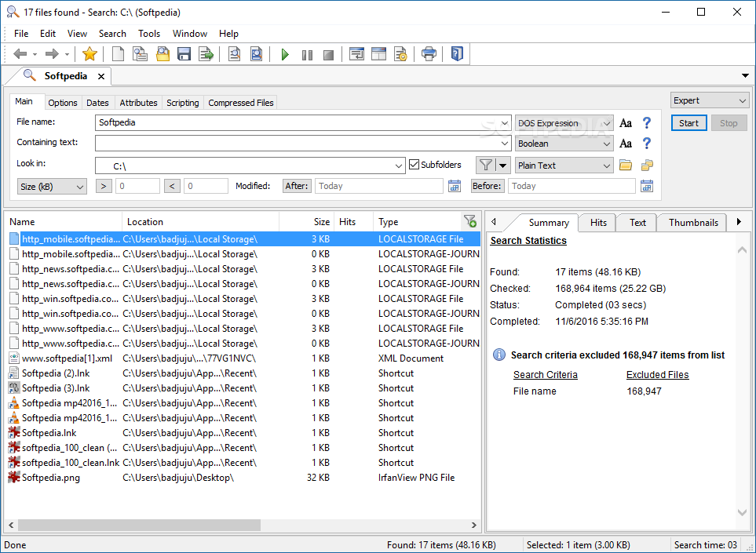Screen dimensions: 756x553
Task: Switch to the Thumbnails tab
Action: click(x=693, y=223)
